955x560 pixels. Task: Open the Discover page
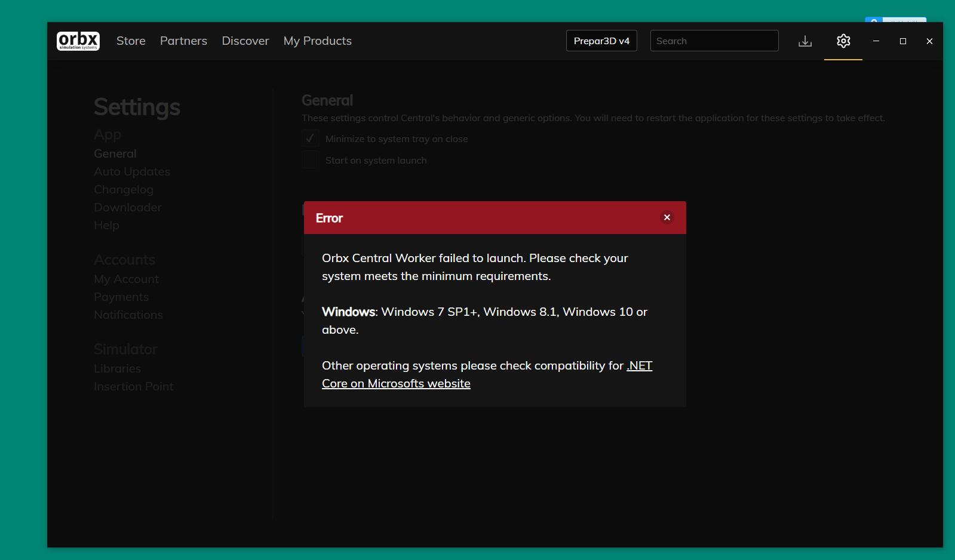click(245, 41)
